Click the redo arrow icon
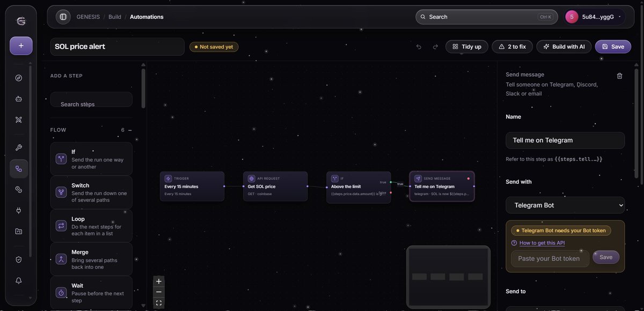Viewport: 644px width, 311px height. (x=435, y=47)
